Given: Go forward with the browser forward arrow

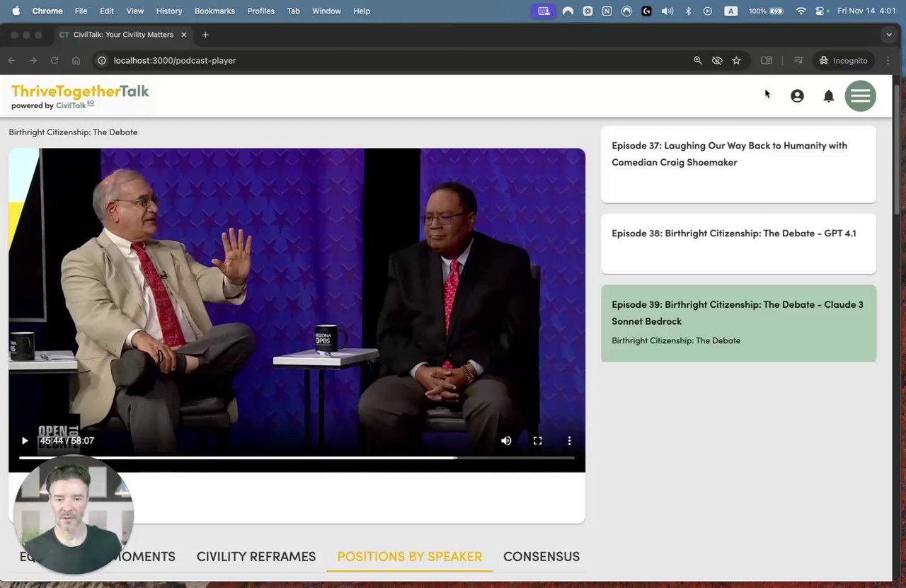Looking at the screenshot, I should point(33,61).
